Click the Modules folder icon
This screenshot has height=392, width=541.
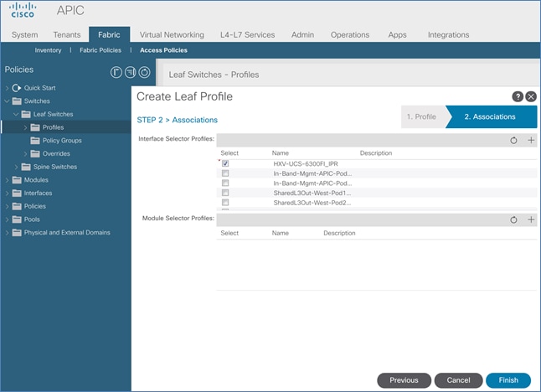coord(17,180)
